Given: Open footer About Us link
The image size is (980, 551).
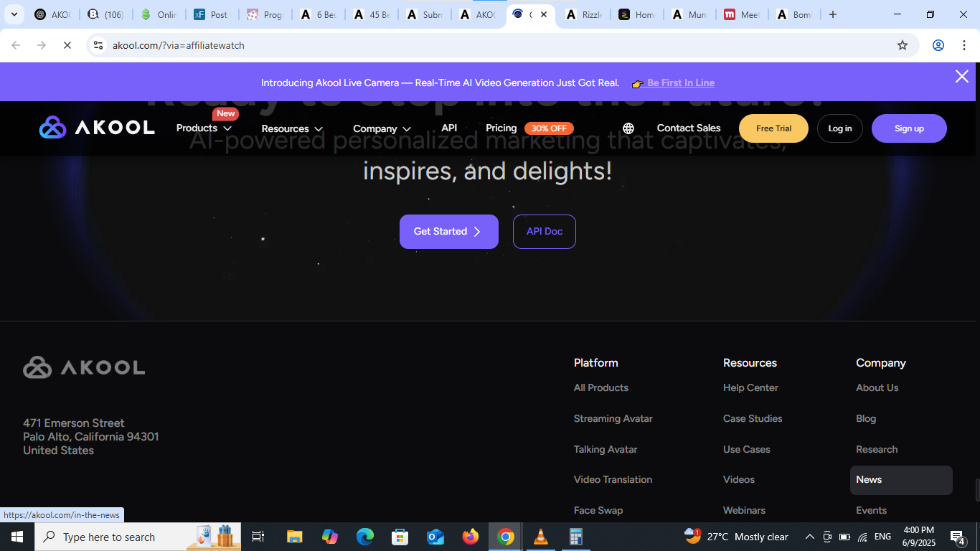Looking at the screenshot, I should [877, 388].
